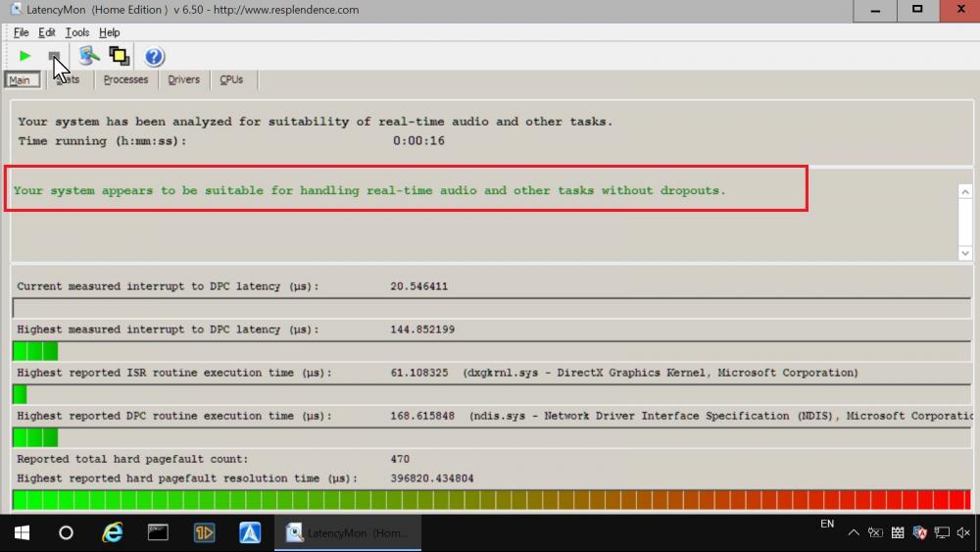Image resolution: width=980 pixels, height=552 pixels.
Task: Click the Windows Start button
Action: coord(22,532)
